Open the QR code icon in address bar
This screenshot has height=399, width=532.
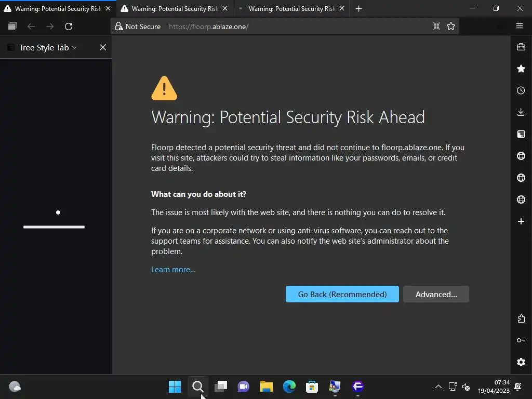(x=436, y=26)
